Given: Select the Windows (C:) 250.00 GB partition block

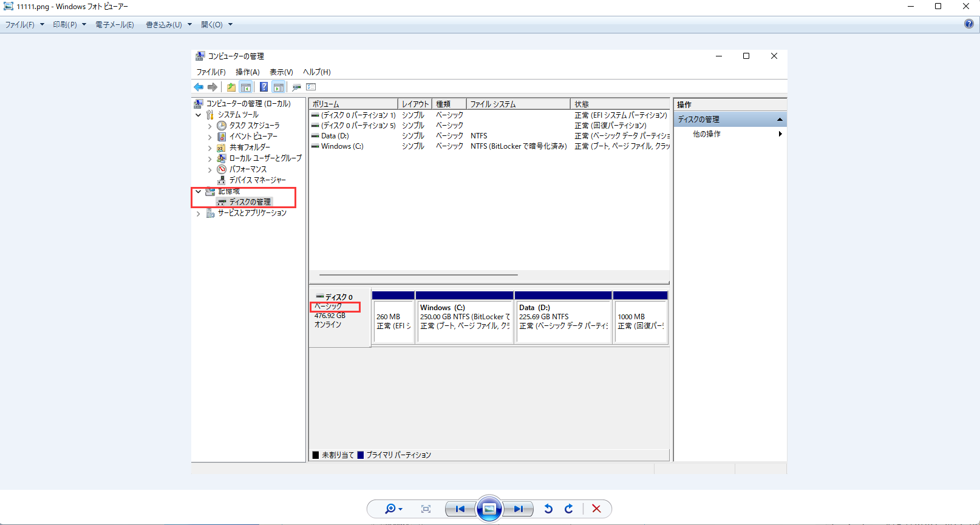Looking at the screenshot, I should click(465, 317).
